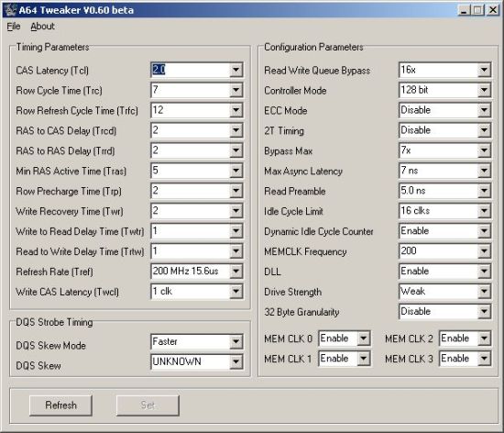This screenshot has height=433, width=504.
Task: Minimize the A64 Tweaker window
Action: (x=464, y=10)
